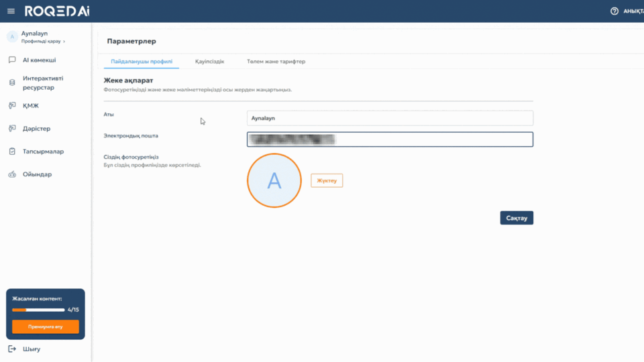This screenshot has width=644, height=362.
Task: Click the Жүктеу upload button
Action: coord(327,180)
